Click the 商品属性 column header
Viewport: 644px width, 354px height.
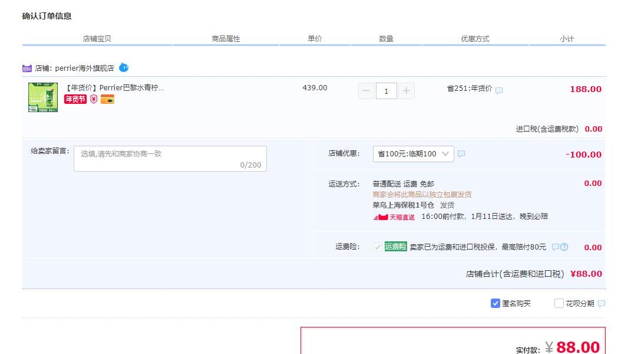click(x=226, y=39)
